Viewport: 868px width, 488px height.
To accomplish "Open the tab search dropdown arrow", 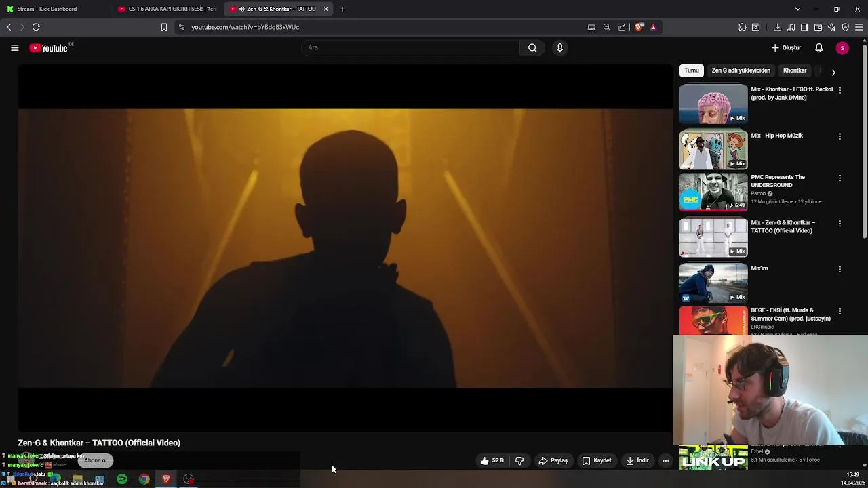I will (x=797, y=9).
